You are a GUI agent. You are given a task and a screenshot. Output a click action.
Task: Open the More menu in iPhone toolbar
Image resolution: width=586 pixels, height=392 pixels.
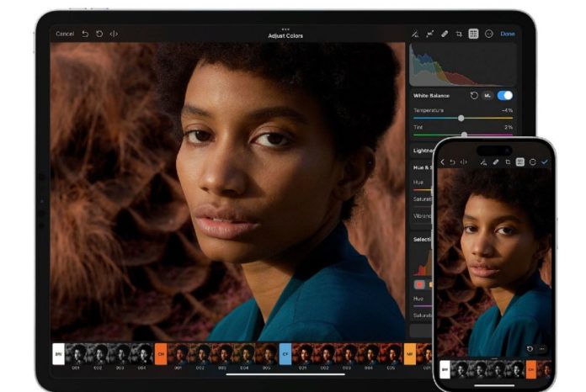pos(533,162)
